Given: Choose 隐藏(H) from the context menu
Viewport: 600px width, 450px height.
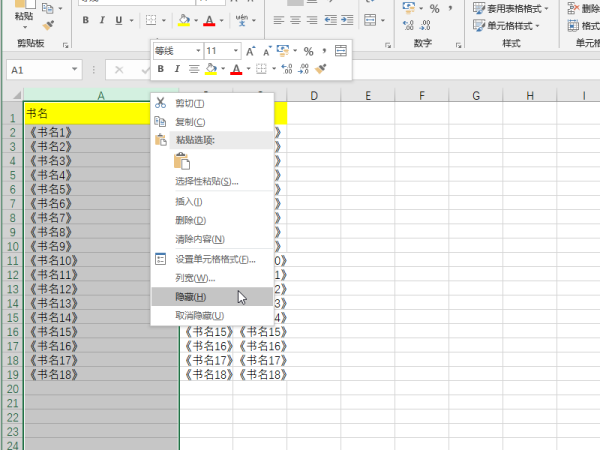Looking at the screenshot, I should click(x=191, y=297).
